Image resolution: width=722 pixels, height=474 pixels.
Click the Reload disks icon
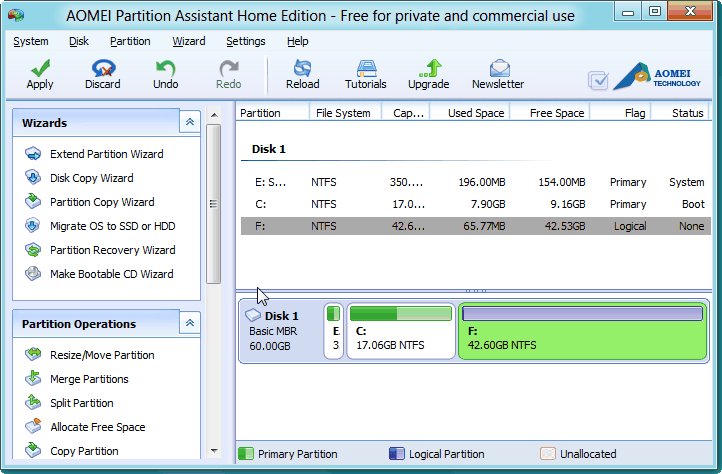click(303, 68)
